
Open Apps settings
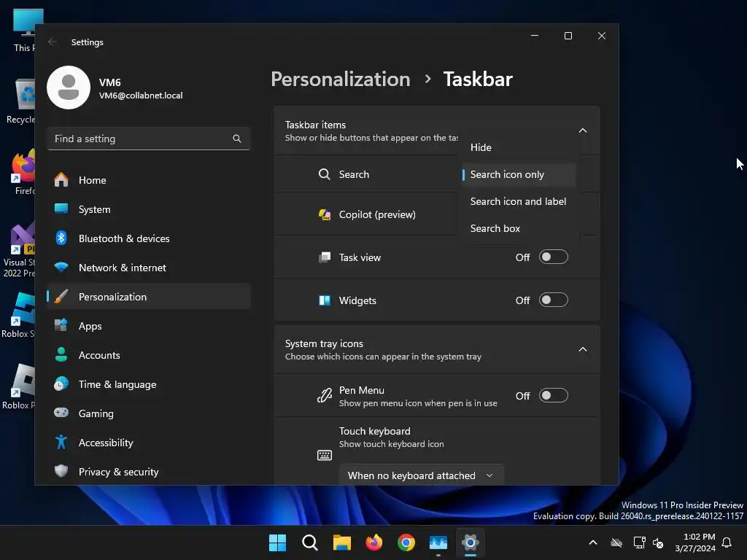pos(149,326)
